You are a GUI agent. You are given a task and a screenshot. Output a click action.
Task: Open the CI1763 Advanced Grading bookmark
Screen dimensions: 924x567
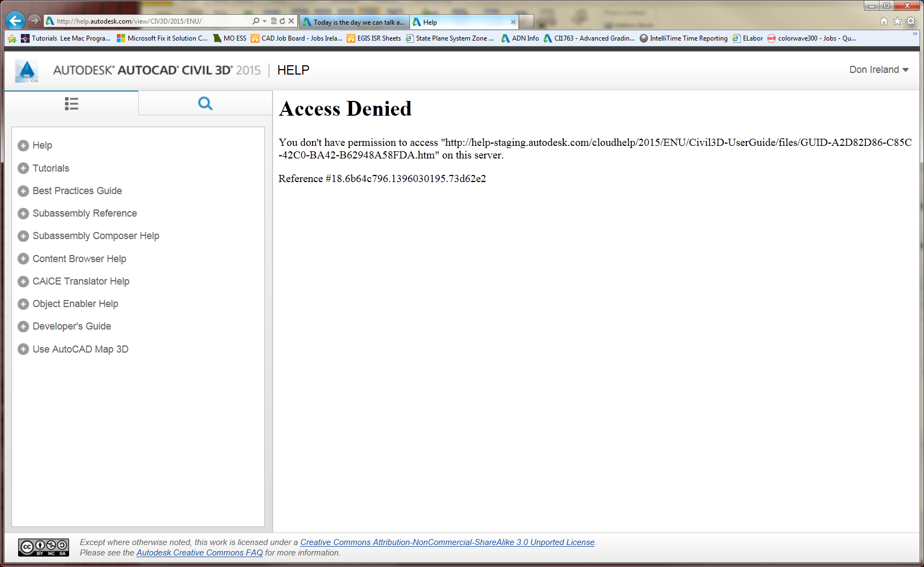(x=589, y=38)
